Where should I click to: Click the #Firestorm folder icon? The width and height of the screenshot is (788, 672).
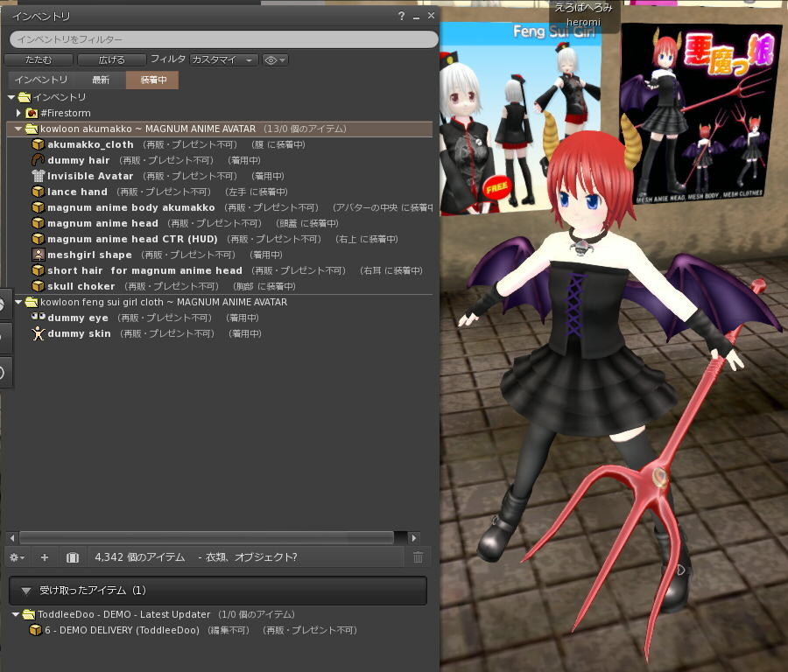tap(32, 113)
